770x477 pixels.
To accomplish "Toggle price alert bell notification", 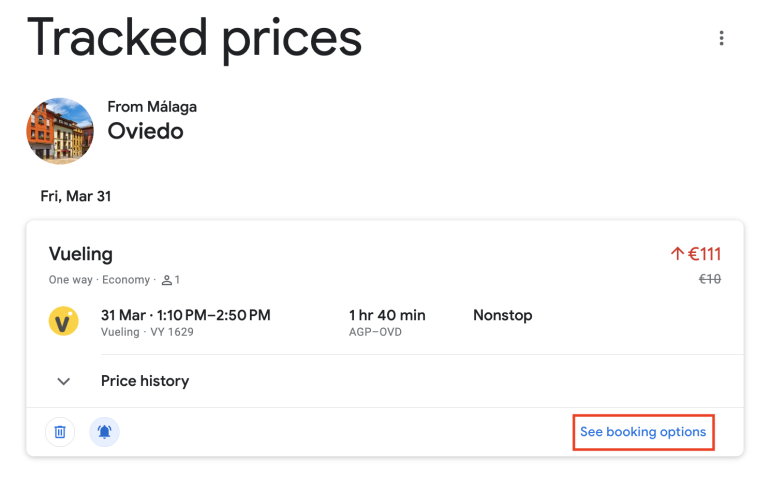I will pyautogui.click(x=104, y=432).
